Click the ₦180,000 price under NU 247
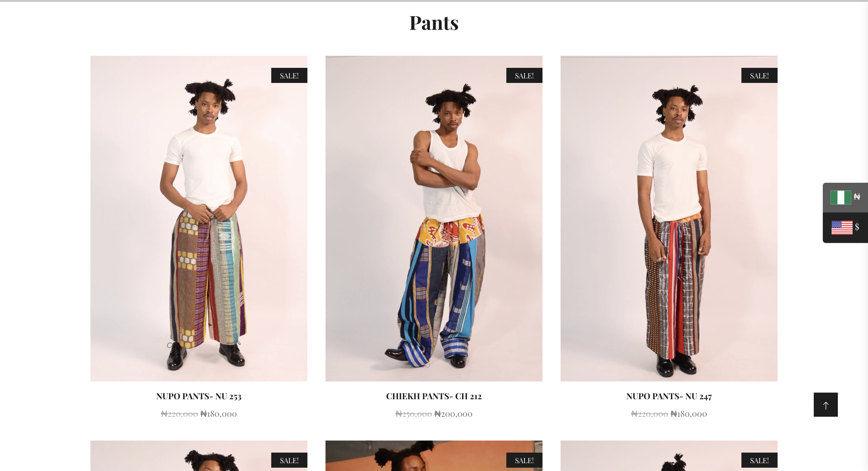868x471 pixels. pyautogui.click(x=689, y=414)
